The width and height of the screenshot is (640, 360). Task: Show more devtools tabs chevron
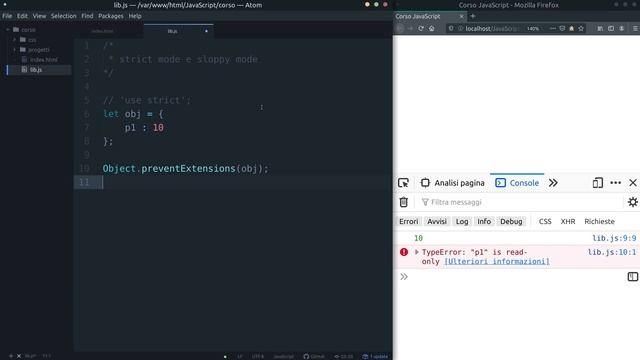[553, 183]
